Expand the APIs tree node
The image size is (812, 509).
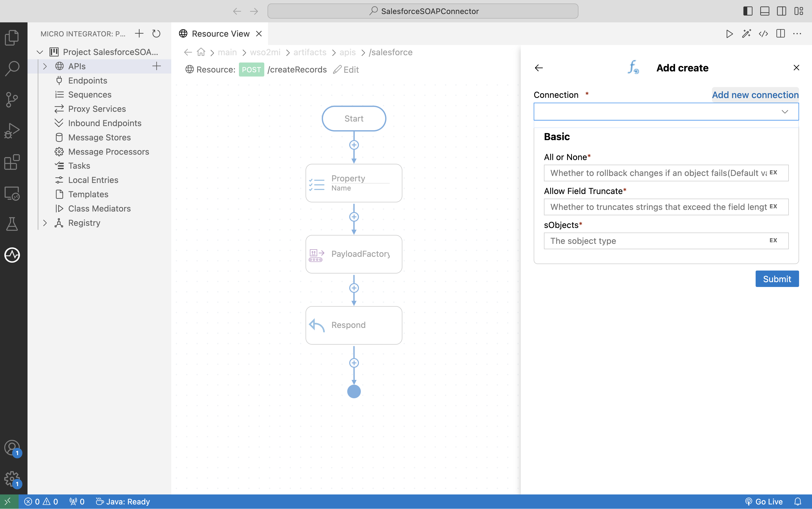point(45,66)
